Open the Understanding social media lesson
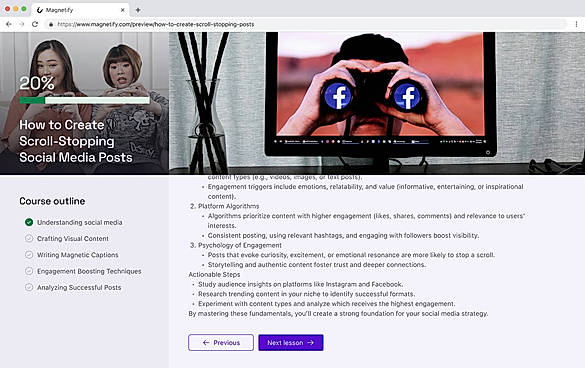 (x=79, y=222)
